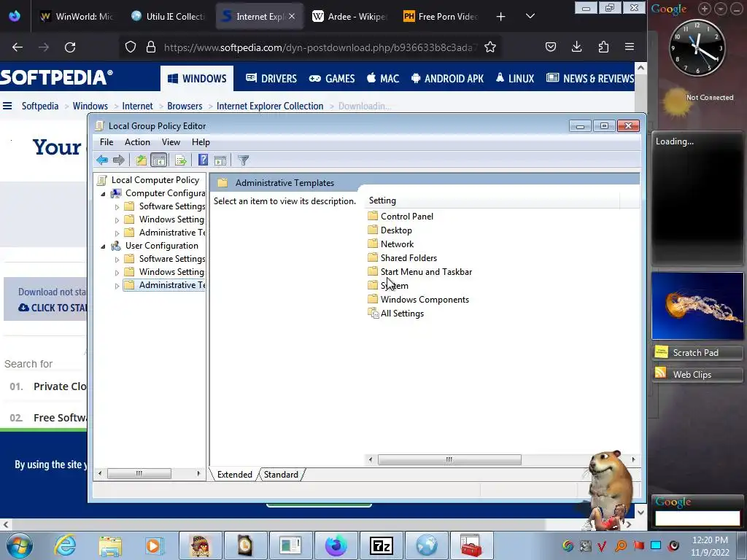Click the Filter funnel toolbar icon

pos(244,160)
